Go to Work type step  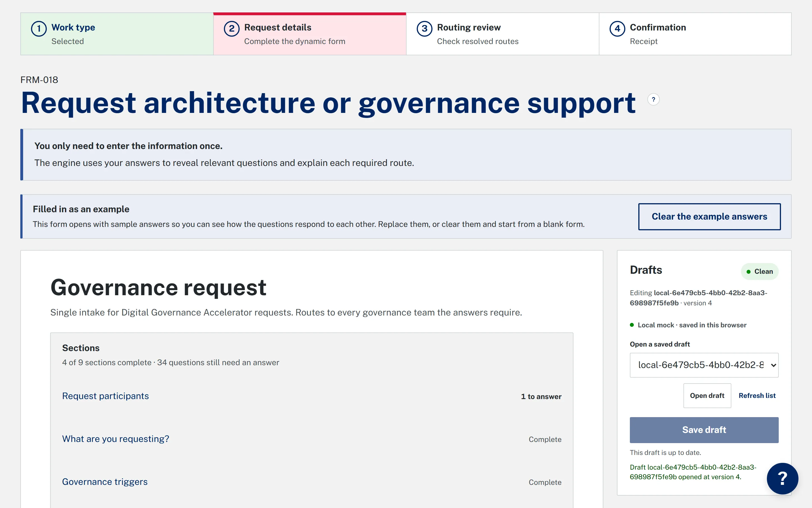(x=117, y=34)
